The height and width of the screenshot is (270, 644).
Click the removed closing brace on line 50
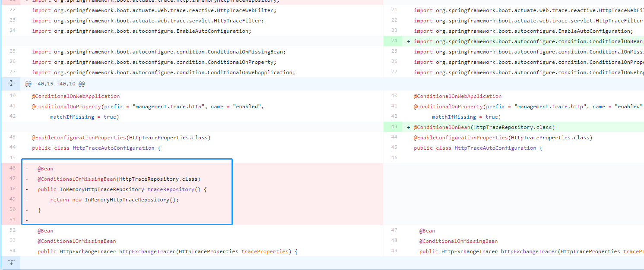pos(39,210)
